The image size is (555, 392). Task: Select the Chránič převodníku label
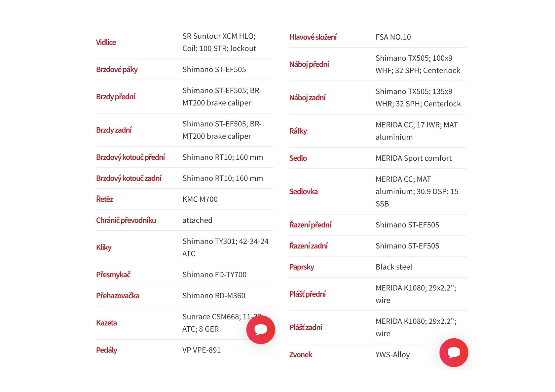[126, 220]
